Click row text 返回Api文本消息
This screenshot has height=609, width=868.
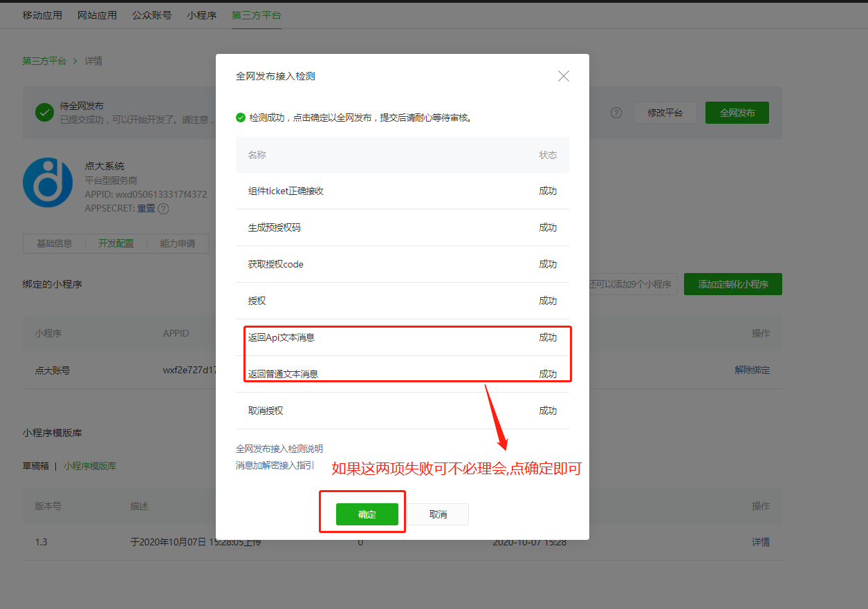point(281,337)
